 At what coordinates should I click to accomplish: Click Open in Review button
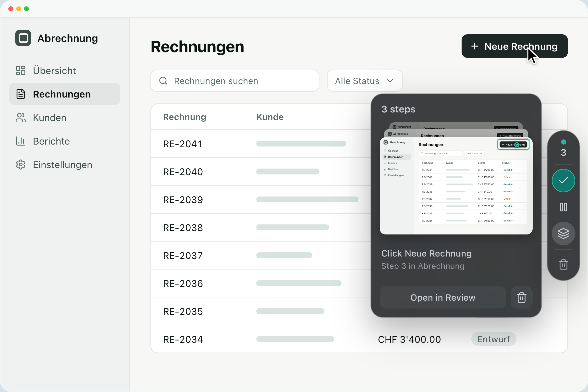click(x=443, y=297)
